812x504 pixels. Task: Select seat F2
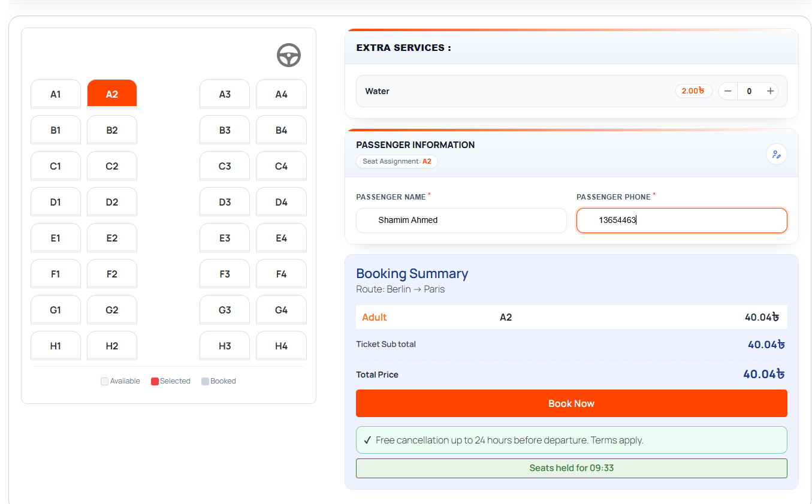pos(112,274)
